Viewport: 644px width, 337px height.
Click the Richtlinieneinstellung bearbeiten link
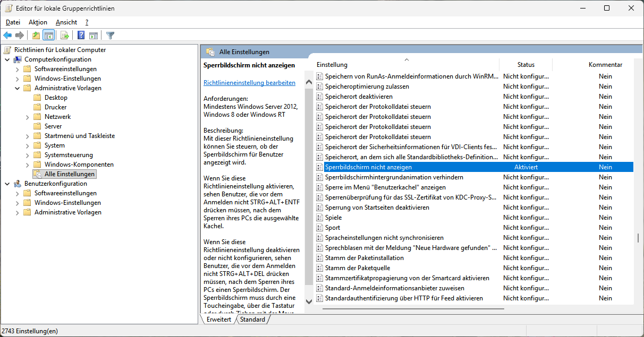pyautogui.click(x=249, y=83)
